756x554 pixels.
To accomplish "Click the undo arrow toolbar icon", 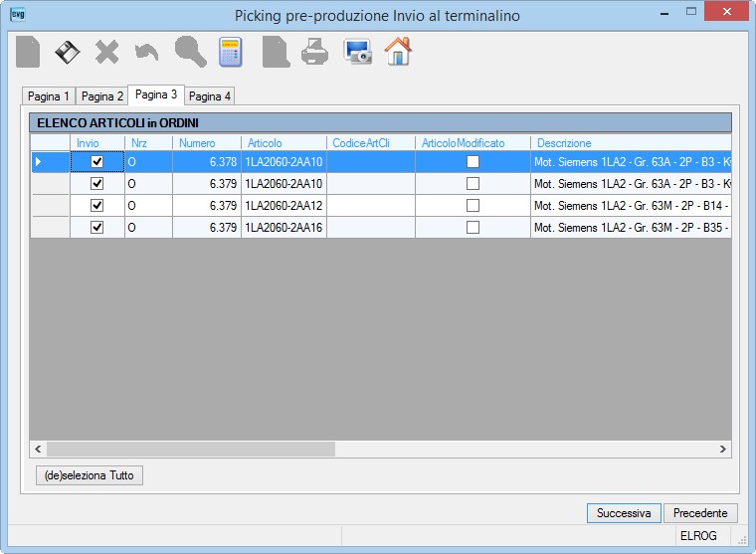I will [146, 52].
